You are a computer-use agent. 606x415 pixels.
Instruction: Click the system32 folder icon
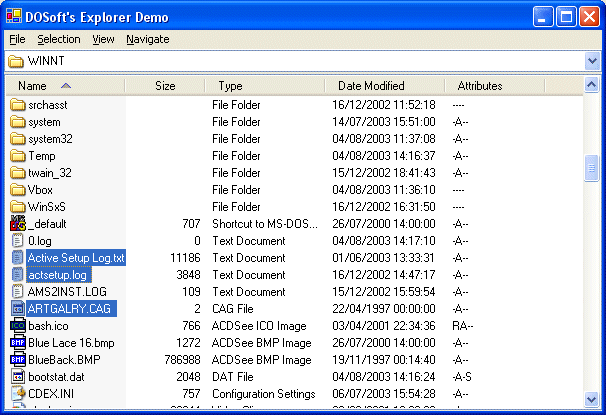pos(17,139)
